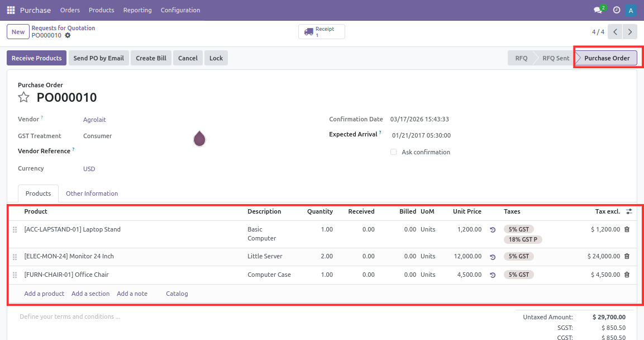Image resolution: width=644 pixels, height=340 pixels.
Task: Open the gear actions menu next to PO000010
Action: (x=68, y=35)
